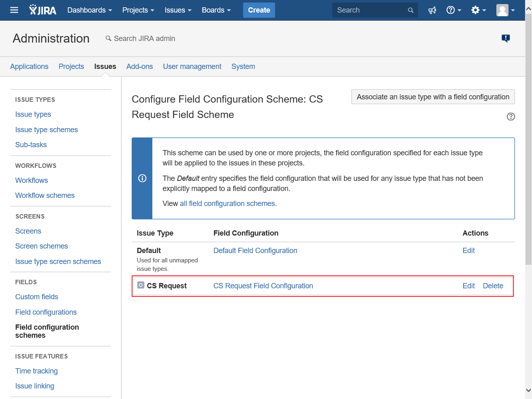Click the Create button
532x399 pixels.
pyautogui.click(x=259, y=10)
